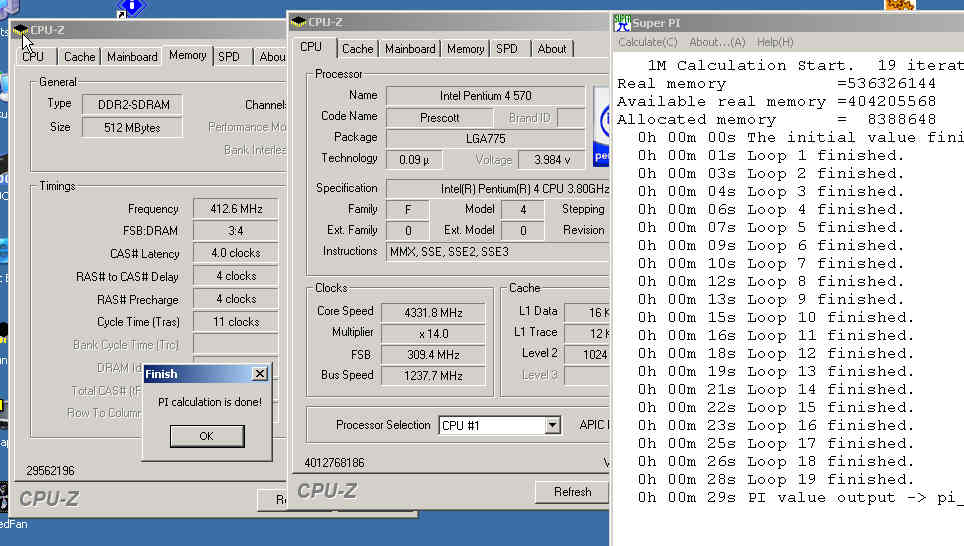This screenshot has width=964, height=546.
Task: Select the Memory tab in left CPU-Z window
Action: [x=188, y=55]
